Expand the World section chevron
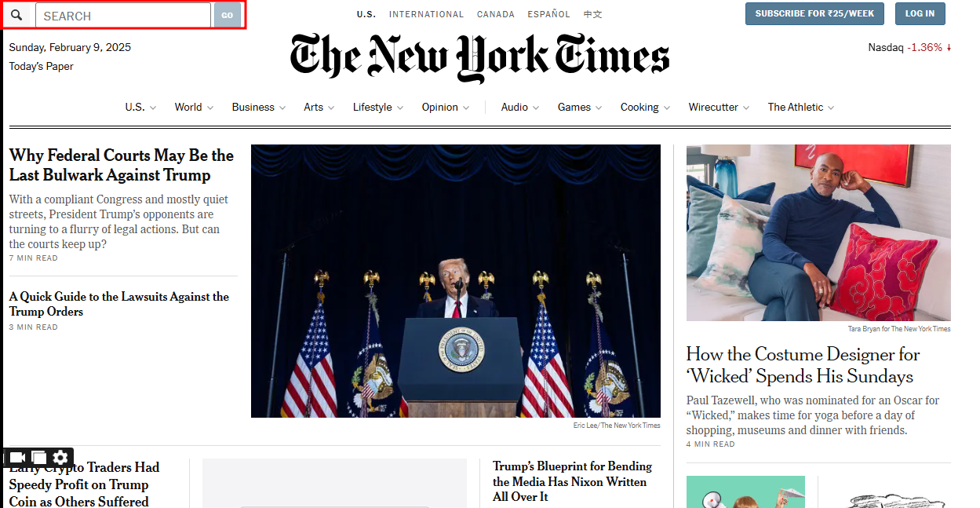 pos(209,108)
